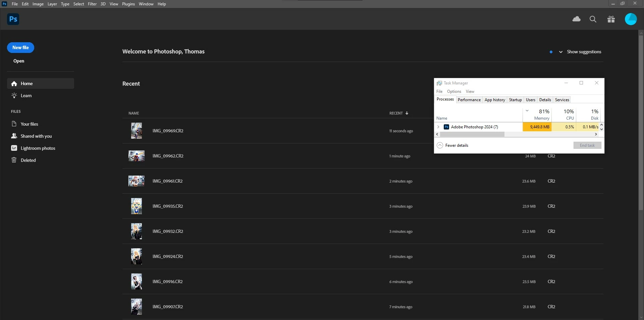Sort files by the NAME column header
The width and height of the screenshot is (644, 320).
coord(133,113)
